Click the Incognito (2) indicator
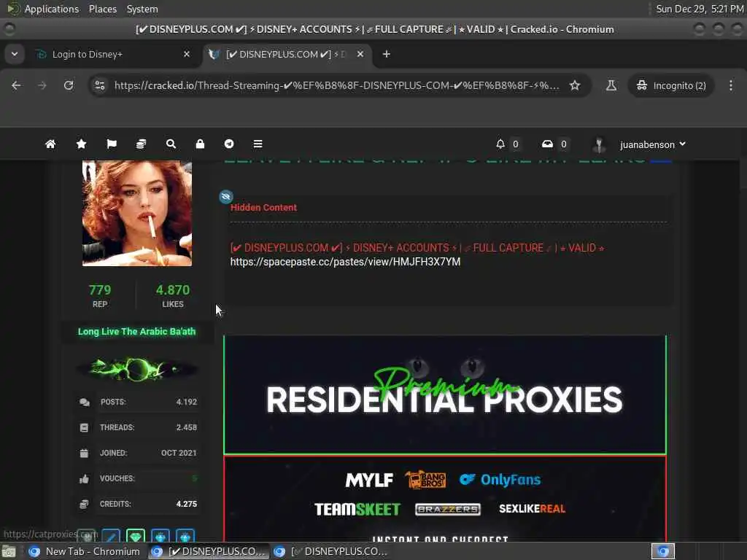This screenshot has width=747, height=560. pos(671,85)
